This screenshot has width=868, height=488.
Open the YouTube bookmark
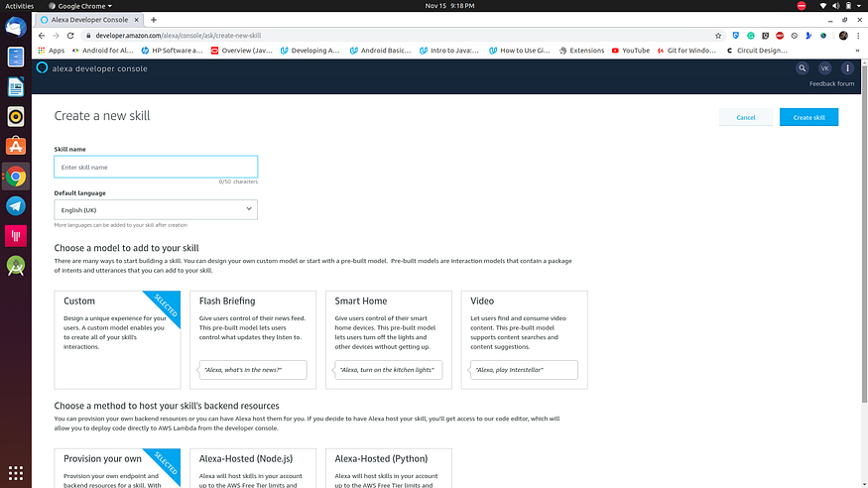click(x=631, y=51)
